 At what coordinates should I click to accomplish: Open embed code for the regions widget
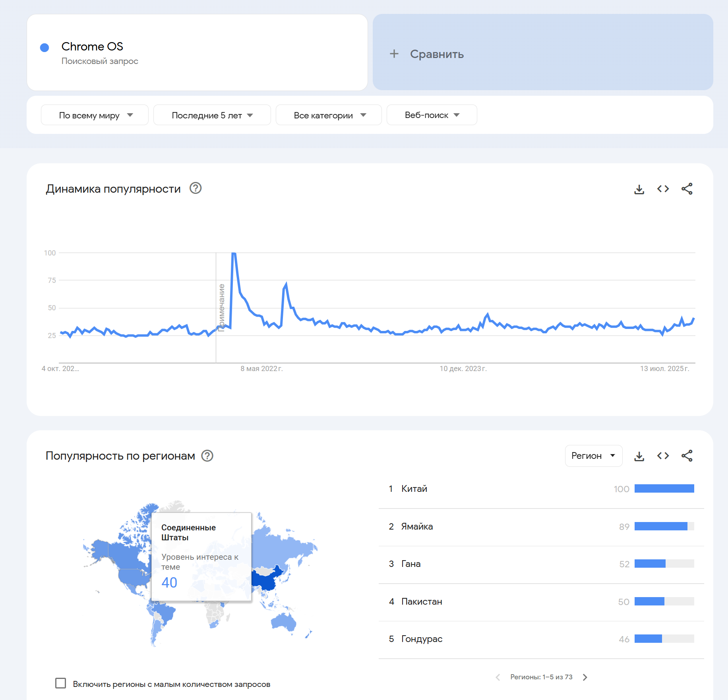click(x=663, y=456)
